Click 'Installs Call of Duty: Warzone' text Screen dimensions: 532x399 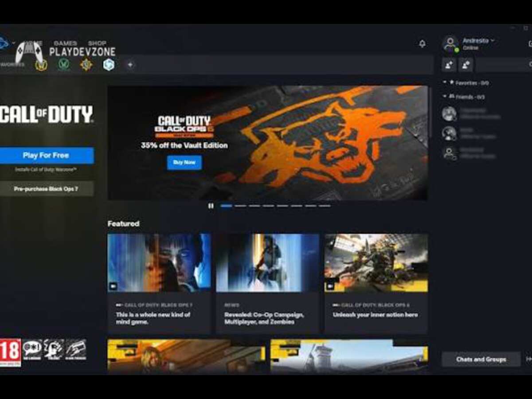pos(46,170)
